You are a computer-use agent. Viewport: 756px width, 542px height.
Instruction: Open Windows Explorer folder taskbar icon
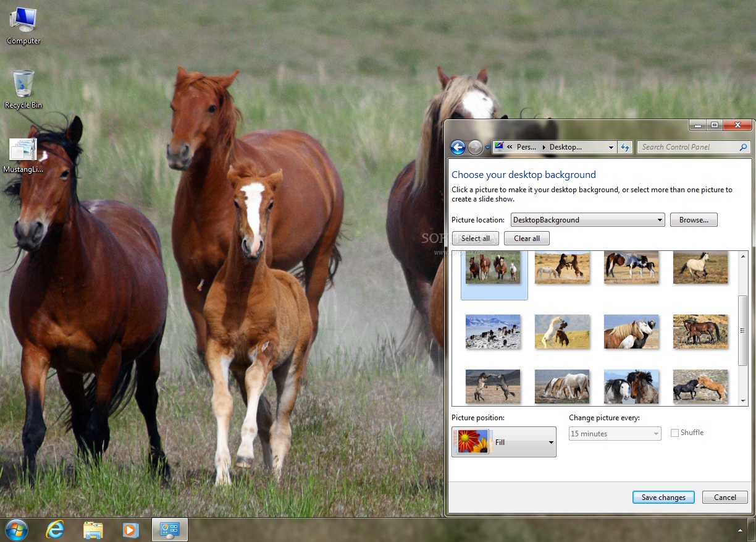pos(93,530)
